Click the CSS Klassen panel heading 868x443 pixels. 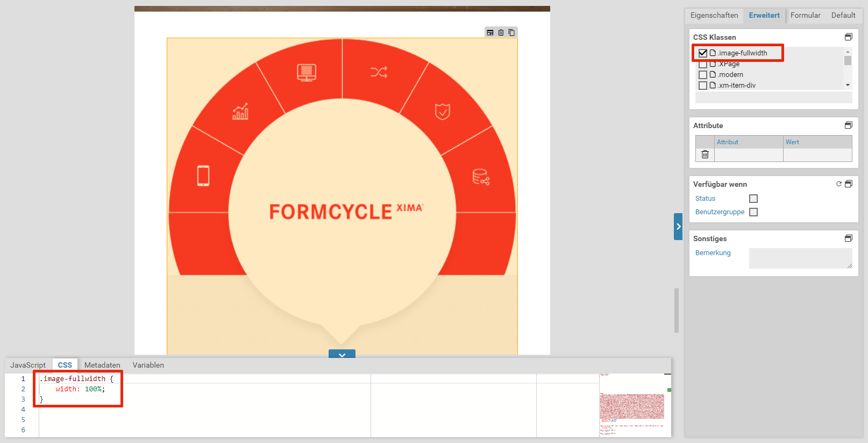point(714,37)
